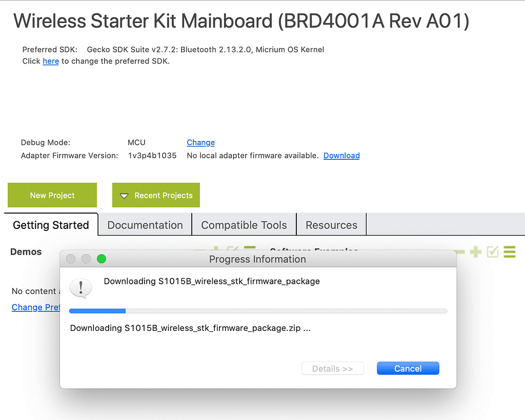525x420 pixels.
Task: Select the Compatible Tools tab
Action: tap(244, 225)
